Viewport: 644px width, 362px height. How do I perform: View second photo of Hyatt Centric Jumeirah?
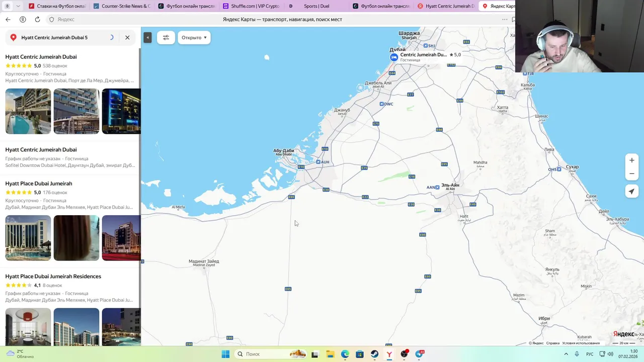[x=76, y=111]
